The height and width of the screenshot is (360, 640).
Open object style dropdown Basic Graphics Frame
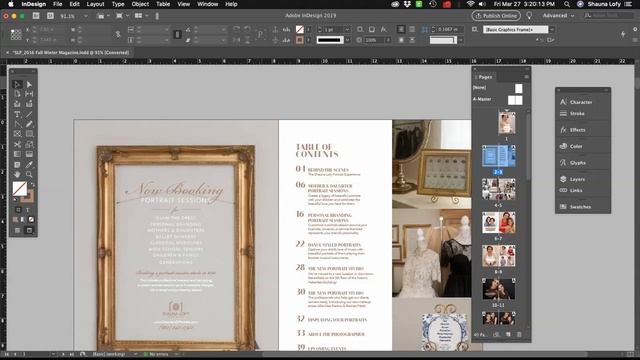552,29
